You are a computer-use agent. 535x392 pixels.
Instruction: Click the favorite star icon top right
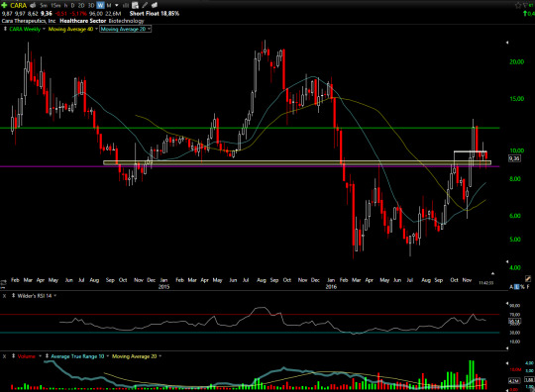tap(518, 5)
